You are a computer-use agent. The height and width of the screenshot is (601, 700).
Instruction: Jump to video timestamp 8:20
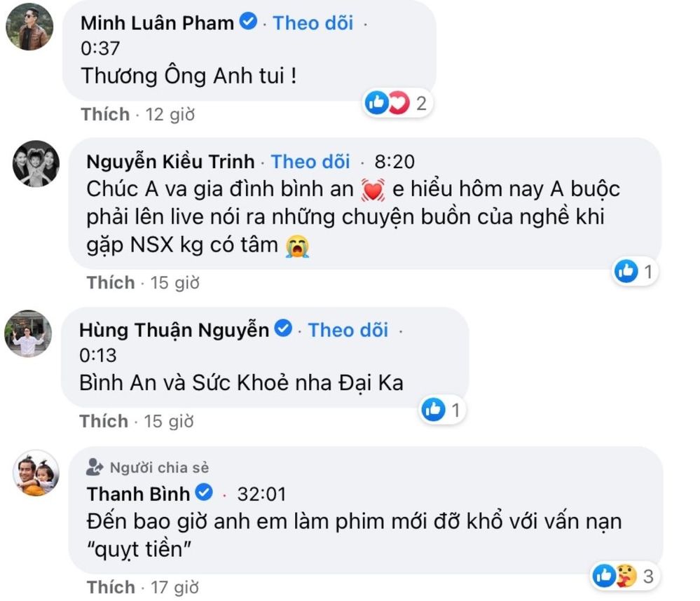point(394,162)
